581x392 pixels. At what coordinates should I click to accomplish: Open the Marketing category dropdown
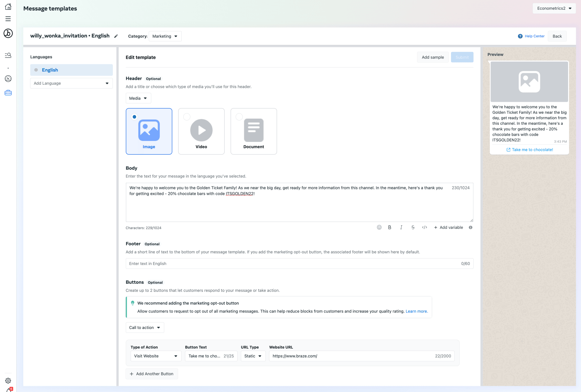click(x=165, y=36)
